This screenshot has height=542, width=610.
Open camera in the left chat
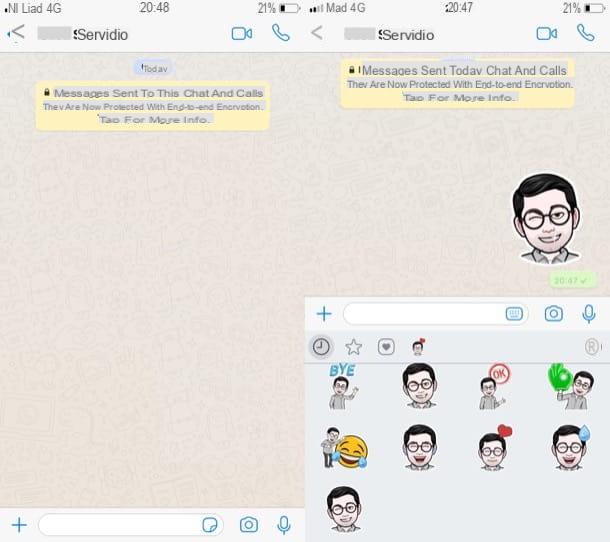[249, 525]
